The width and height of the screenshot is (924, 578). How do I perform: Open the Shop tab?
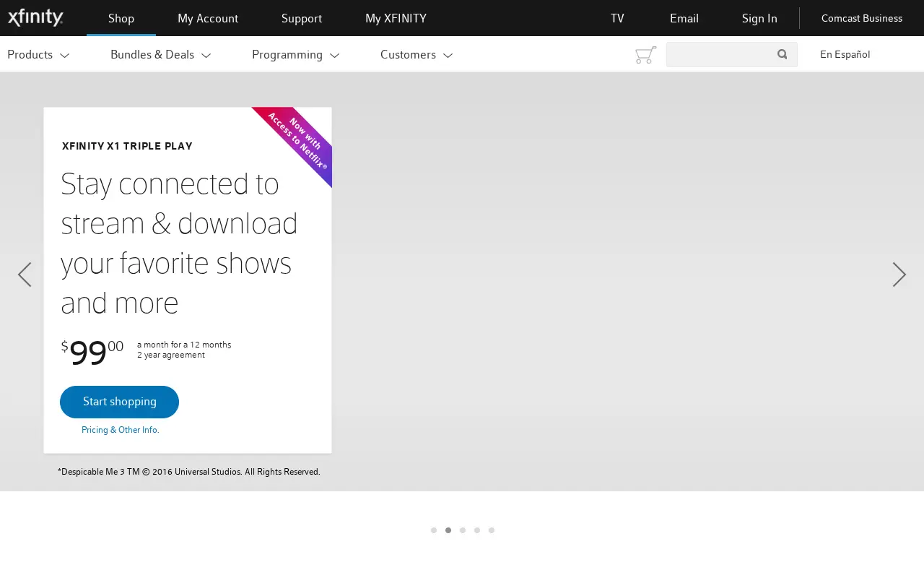click(121, 18)
